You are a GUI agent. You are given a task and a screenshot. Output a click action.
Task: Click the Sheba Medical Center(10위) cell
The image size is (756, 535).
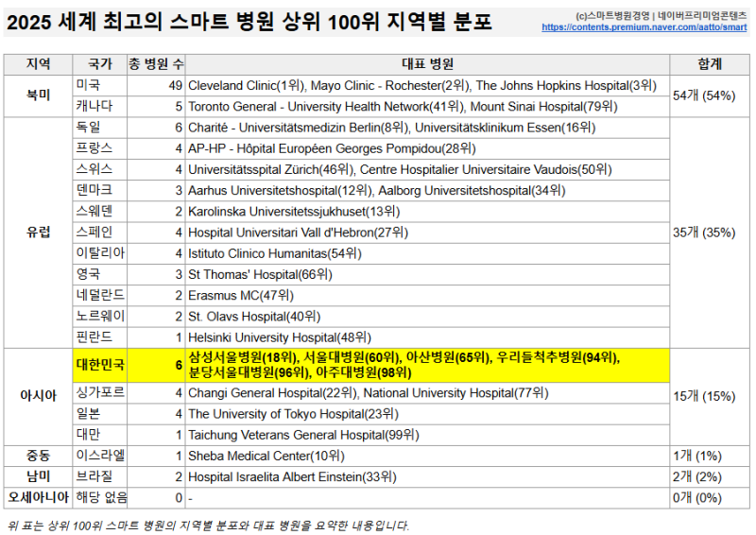click(427, 456)
